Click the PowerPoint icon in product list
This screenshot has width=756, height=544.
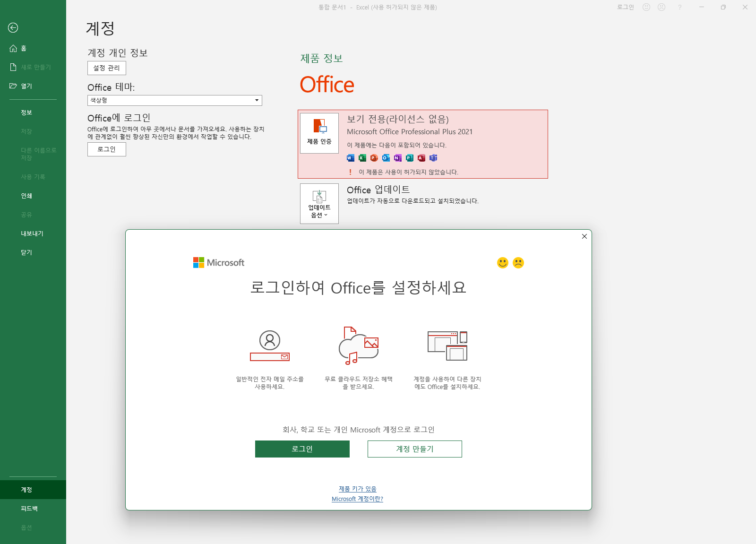[374, 158]
